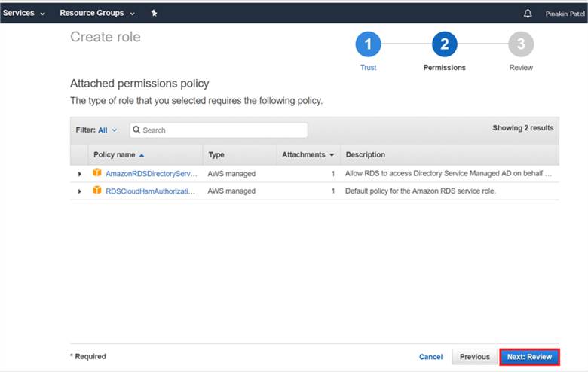The image size is (588, 372).
Task: Open the Pinakin Patel account menu
Action: tap(565, 14)
